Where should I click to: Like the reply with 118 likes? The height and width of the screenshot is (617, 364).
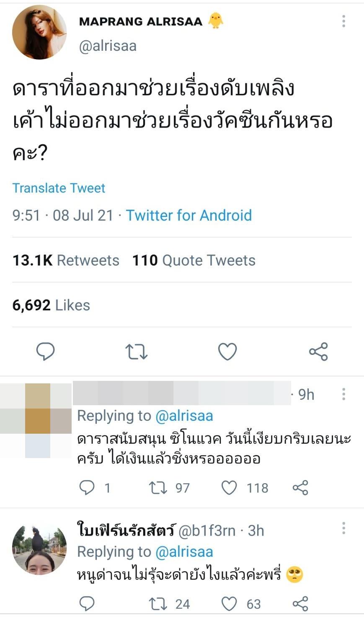229,487
